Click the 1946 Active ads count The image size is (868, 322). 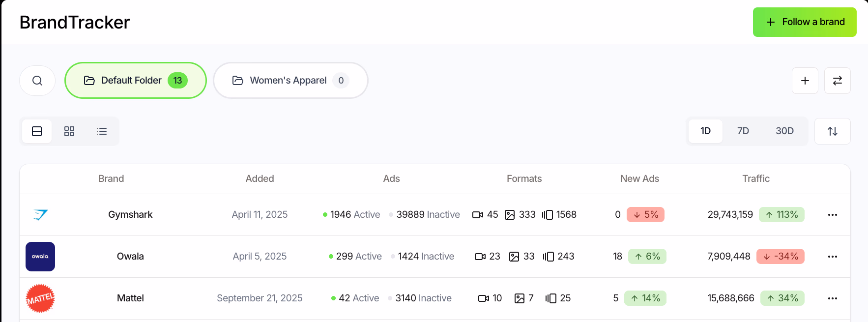351,215
